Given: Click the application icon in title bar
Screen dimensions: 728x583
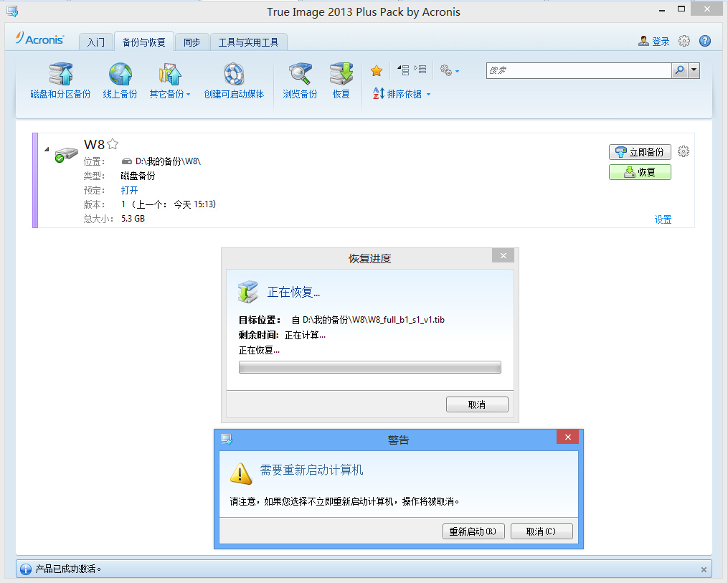Looking at the screenshot, I should coord(12,11).
